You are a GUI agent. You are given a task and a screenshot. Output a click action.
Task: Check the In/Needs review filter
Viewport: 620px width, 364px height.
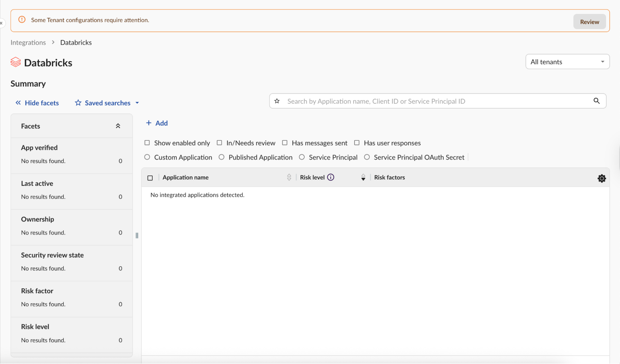[219, 143]
